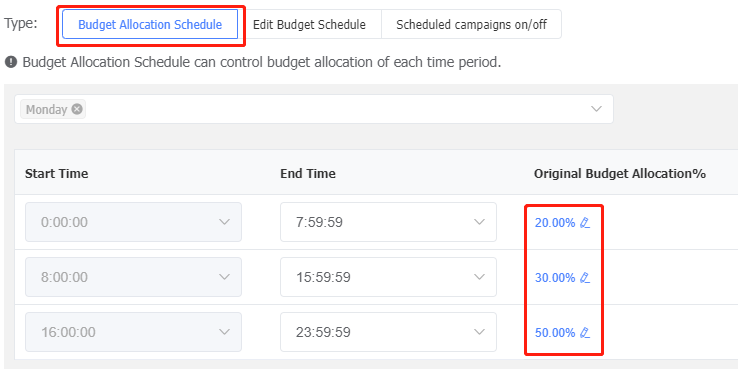Click the 20.00% allocation value link
Viewport: 738px width, 369px height.
pos(555,223)
